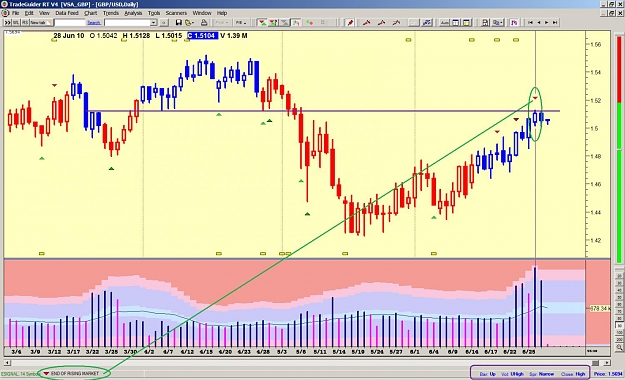Open the Chart menu
This screenshot has width=625, height=380.
coord(90,13)
